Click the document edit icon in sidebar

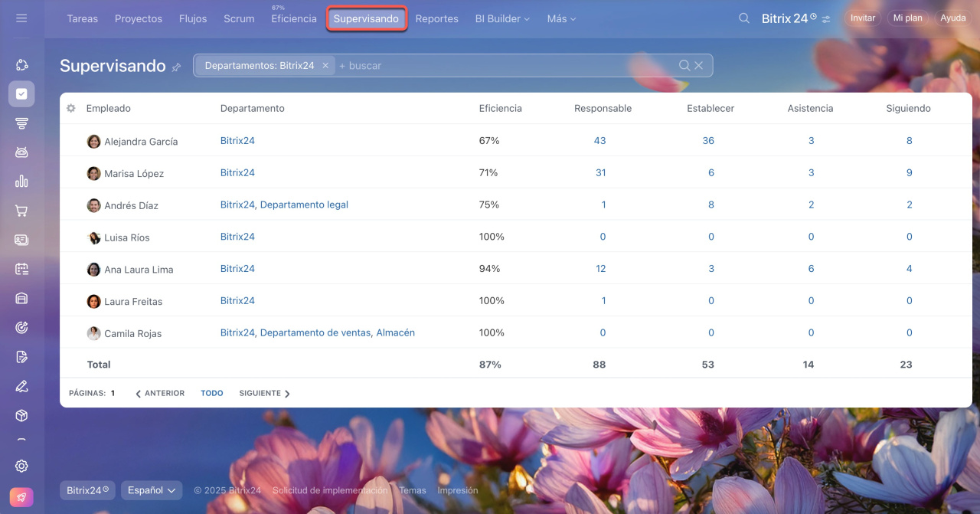pos(21,357)
